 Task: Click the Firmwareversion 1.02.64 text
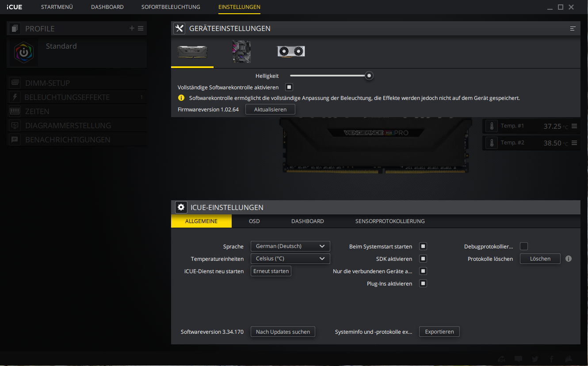pyautogui.click(x=208, y=109)
